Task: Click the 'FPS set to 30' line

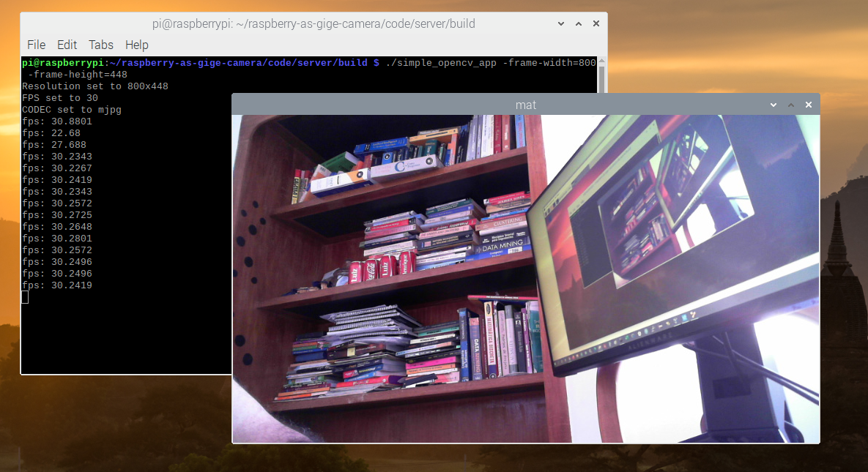Action: [60, 98]
